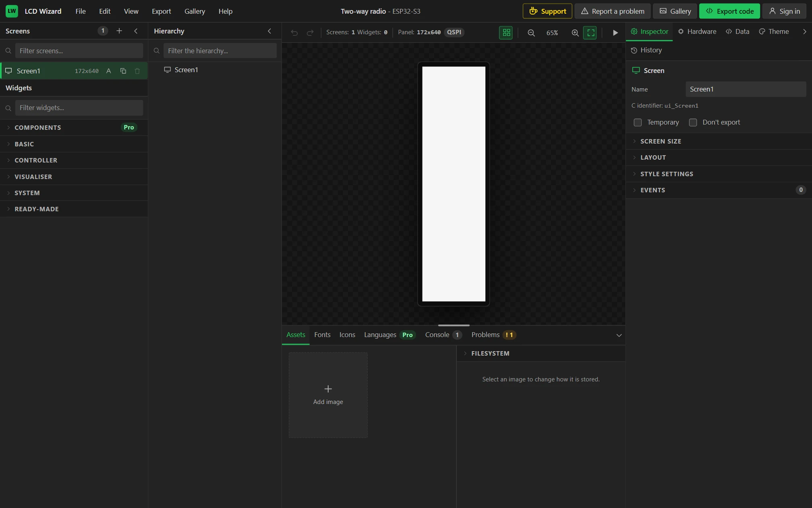Click Report a problem button
The width and height of the screenshot is (812, 508).
[612, 11]
